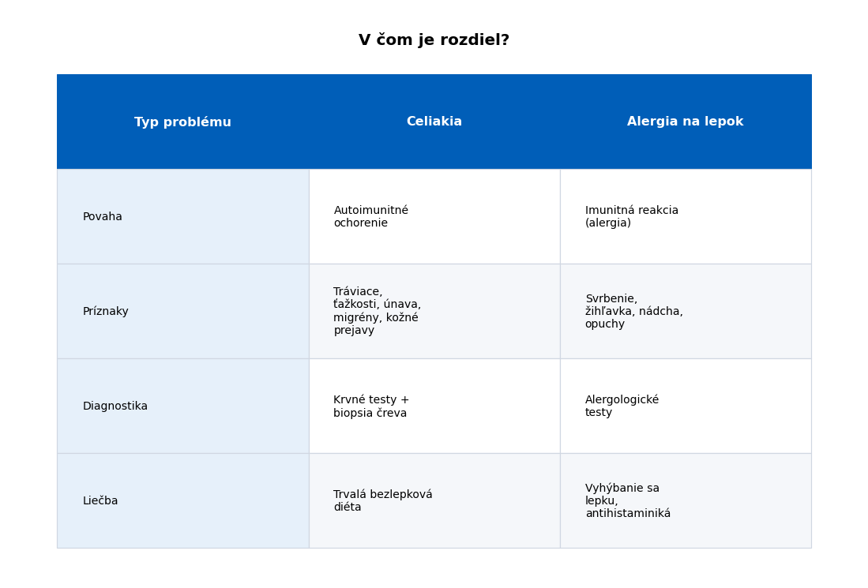Click the allergy symptoms cell 'Svrbenie, žihľavka'
Viewport: 868px width, 588px height.
coord(685,312)
